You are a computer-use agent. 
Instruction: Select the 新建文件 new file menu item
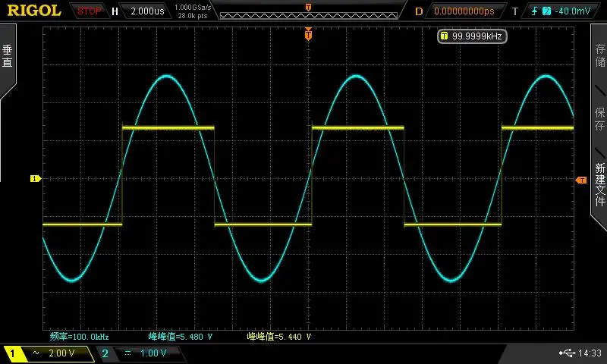click(x=600, y=184)
